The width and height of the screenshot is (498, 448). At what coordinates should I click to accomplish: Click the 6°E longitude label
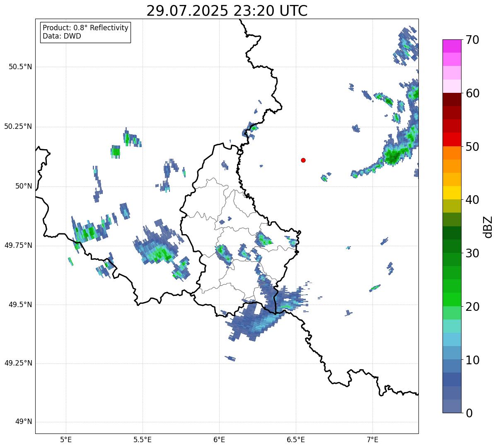[219, 439]
